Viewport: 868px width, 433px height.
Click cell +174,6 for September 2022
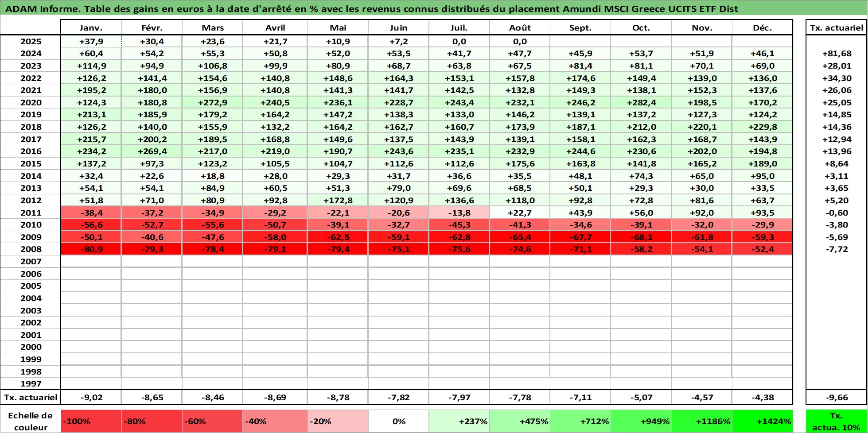[x=580, y=78]
